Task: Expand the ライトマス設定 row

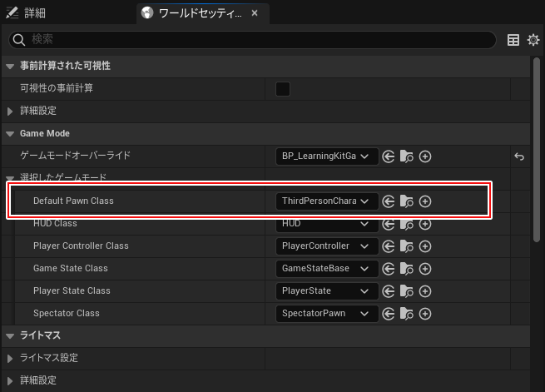Action: pyautogui.click(x=10, y=358)
